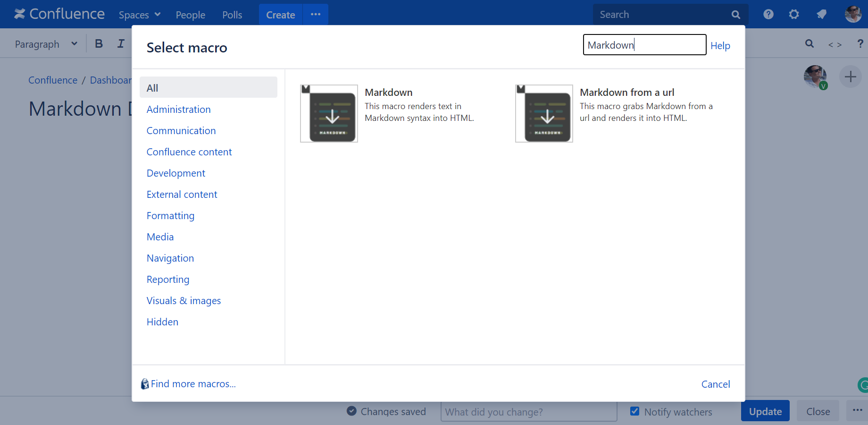The width and height of the screenshot is (868, 425).
Task: Select the Media macro category
Action: (160, 237)
